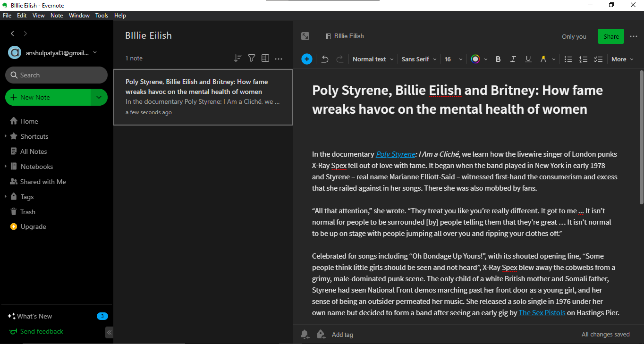The height and width of the screenshot is (344, 644).
Task: Open the BIllie Eilish notebook breadcrumb
Action: point(345,36)
